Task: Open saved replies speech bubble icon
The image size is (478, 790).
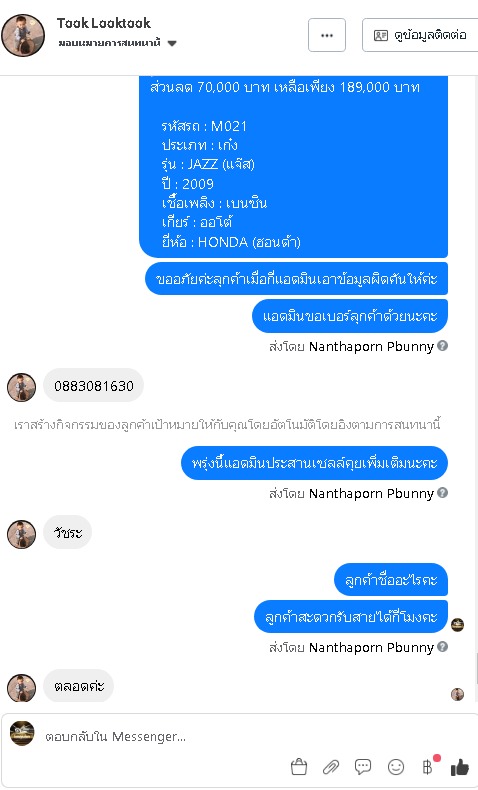Action: [x=363, y=767]
